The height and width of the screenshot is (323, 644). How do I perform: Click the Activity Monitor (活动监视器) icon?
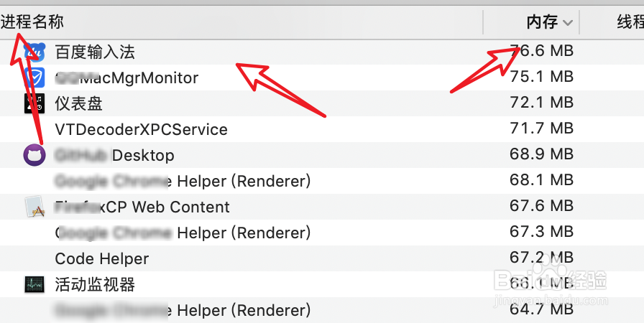pos(34,284)
